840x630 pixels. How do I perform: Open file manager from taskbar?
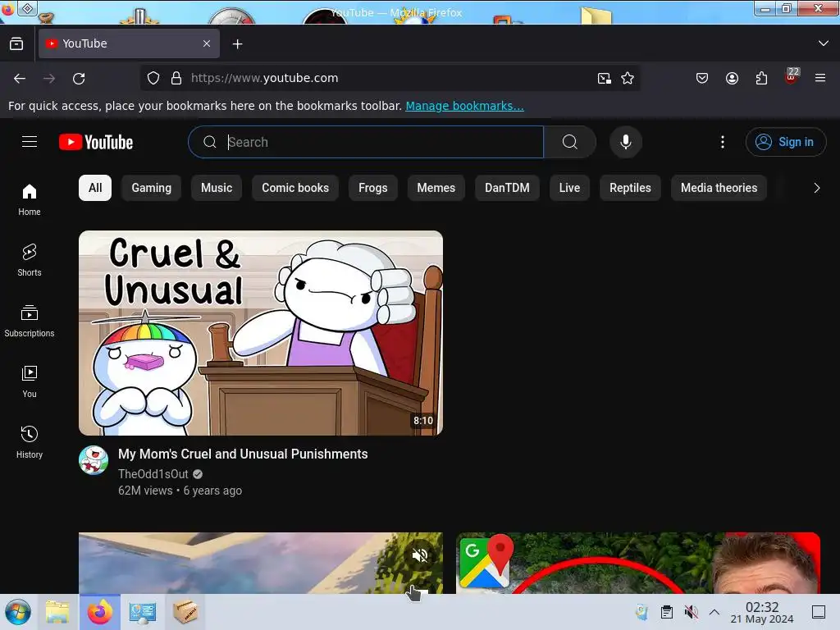pos(57,612)
